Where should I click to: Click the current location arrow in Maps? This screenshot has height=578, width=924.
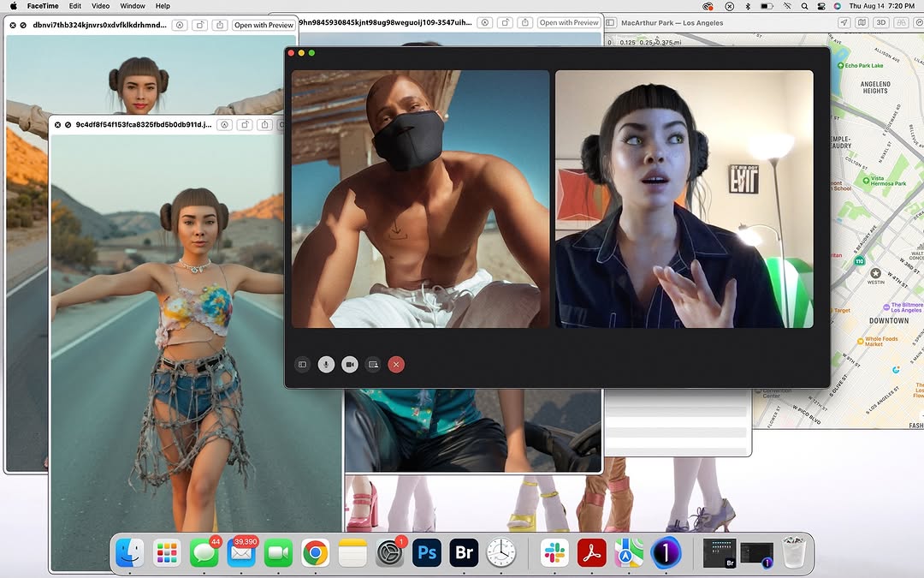(x=844, y=22)
